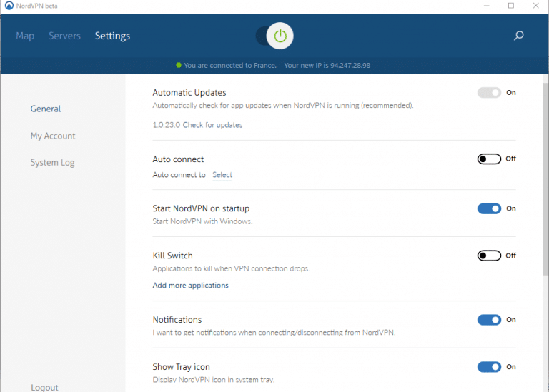
Task: Click the green power connection button
Action: click(280, 36)
